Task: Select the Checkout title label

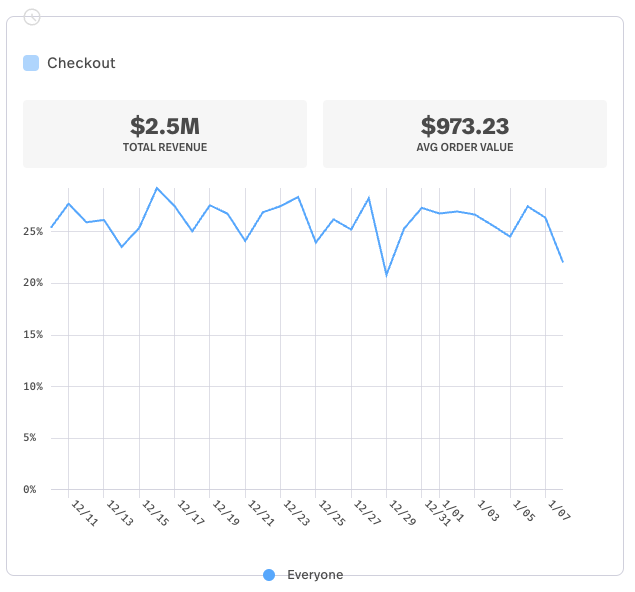Action: 81,63
